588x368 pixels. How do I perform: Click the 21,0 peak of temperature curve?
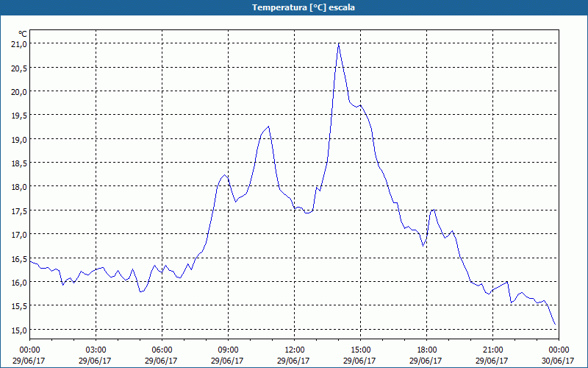(339, 43)
